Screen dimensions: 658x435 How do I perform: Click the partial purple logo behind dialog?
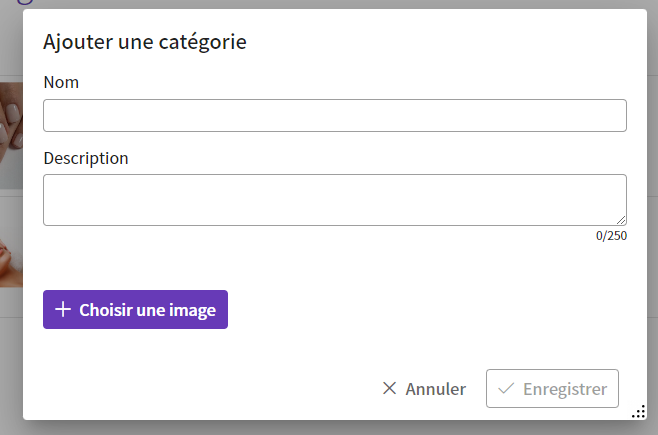(x=24, y=2)
